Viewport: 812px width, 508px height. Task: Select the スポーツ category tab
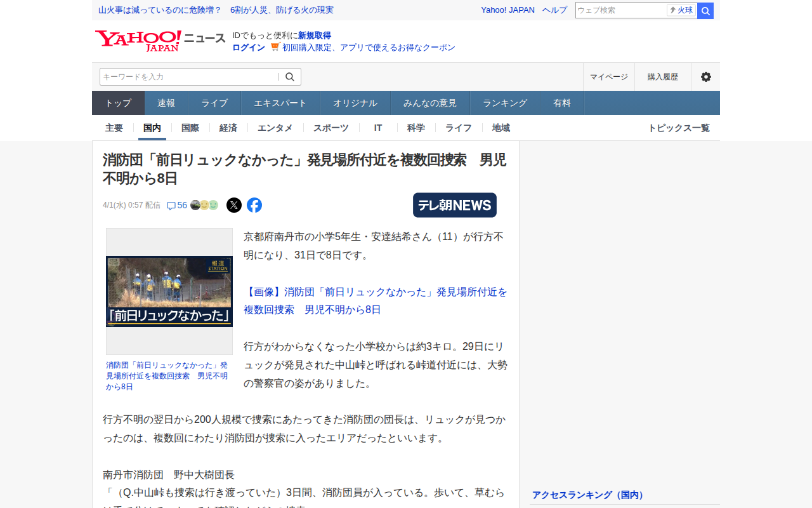point(331,128)
